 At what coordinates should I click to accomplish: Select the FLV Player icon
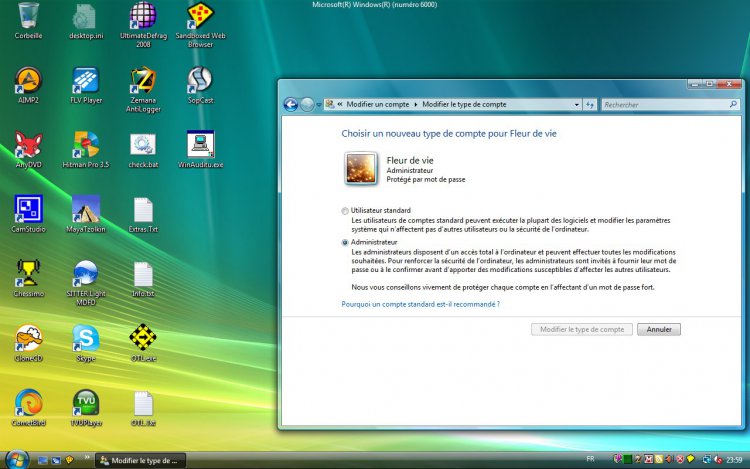(86, 80)
